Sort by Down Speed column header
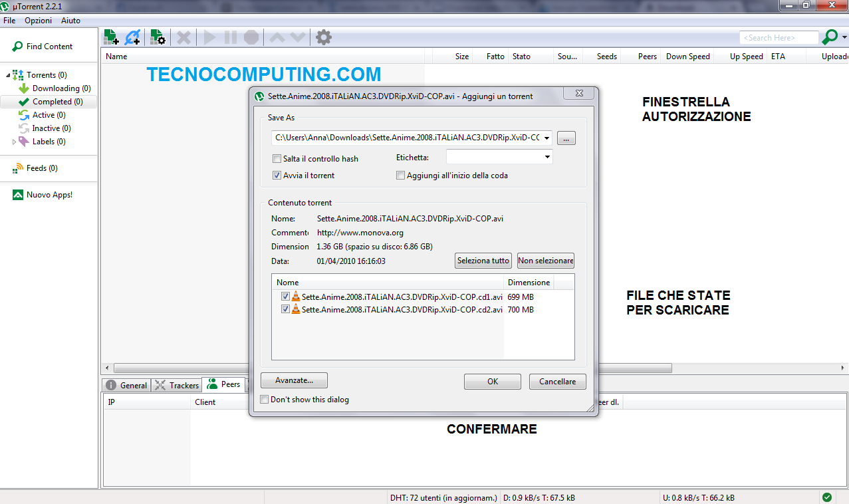Viewport: 849px width, 504px height. tap(688, 57)
